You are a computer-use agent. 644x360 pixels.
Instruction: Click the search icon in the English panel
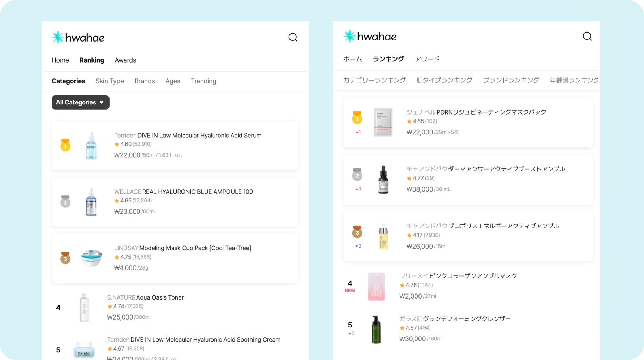tap(293, 37)
